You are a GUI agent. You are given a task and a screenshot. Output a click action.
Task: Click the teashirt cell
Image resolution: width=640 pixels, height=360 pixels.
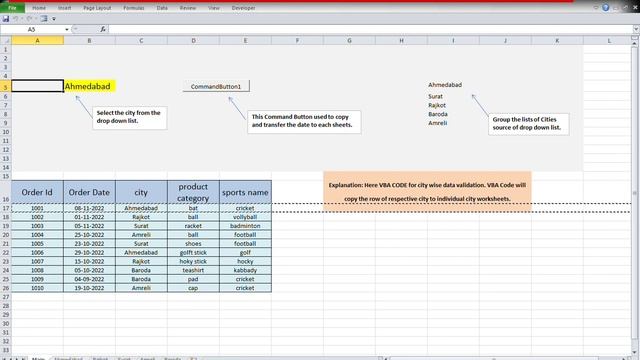(x=193, y=270)
